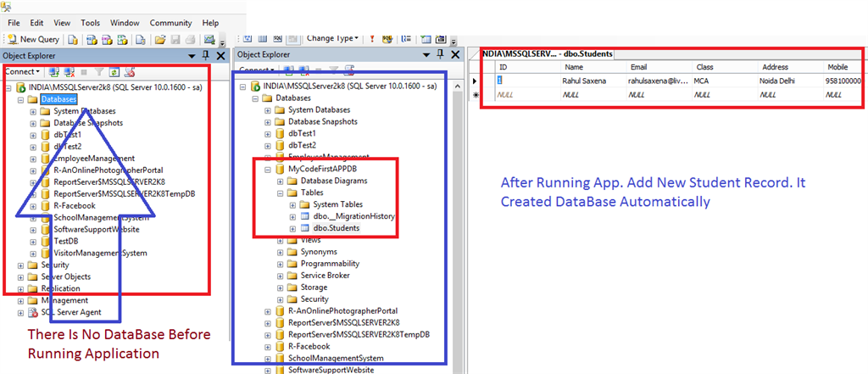Show the Criteria pane icon
Image resolution: width=868 pixels, height=374 pixels.
(x=263, y=38)
